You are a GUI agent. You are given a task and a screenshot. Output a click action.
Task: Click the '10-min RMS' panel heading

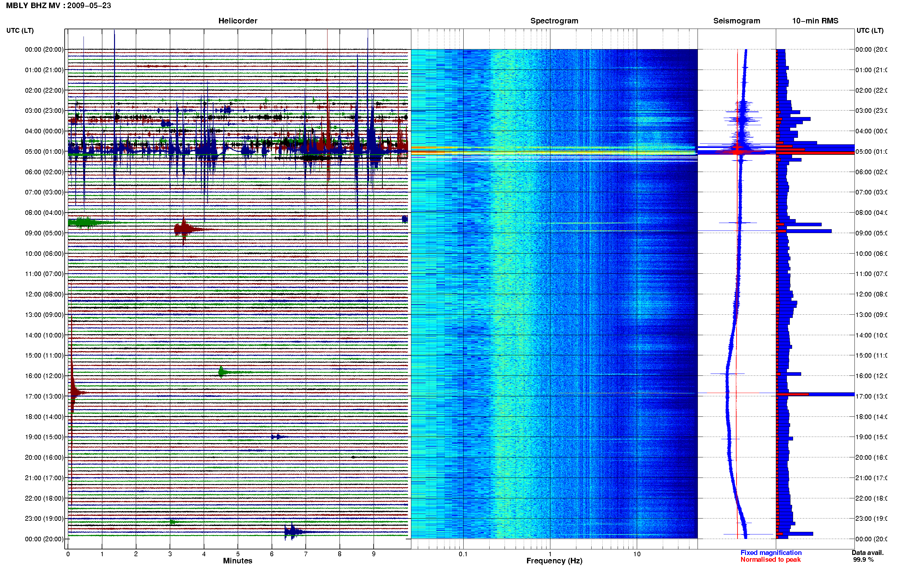815,21
